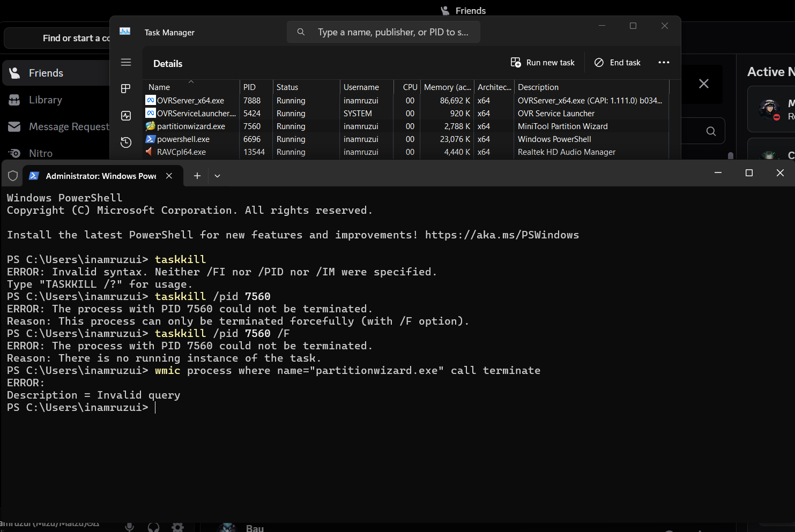Open a new terminal tab with plus
Viewport: 795px width, 532px height.
pyautogui.click(x=197, y=176)
